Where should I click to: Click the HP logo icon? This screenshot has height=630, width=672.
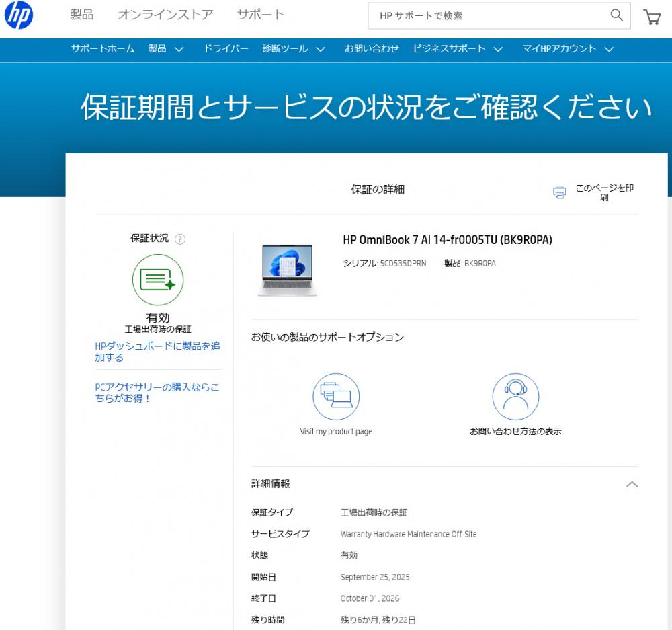pos(19,16)
